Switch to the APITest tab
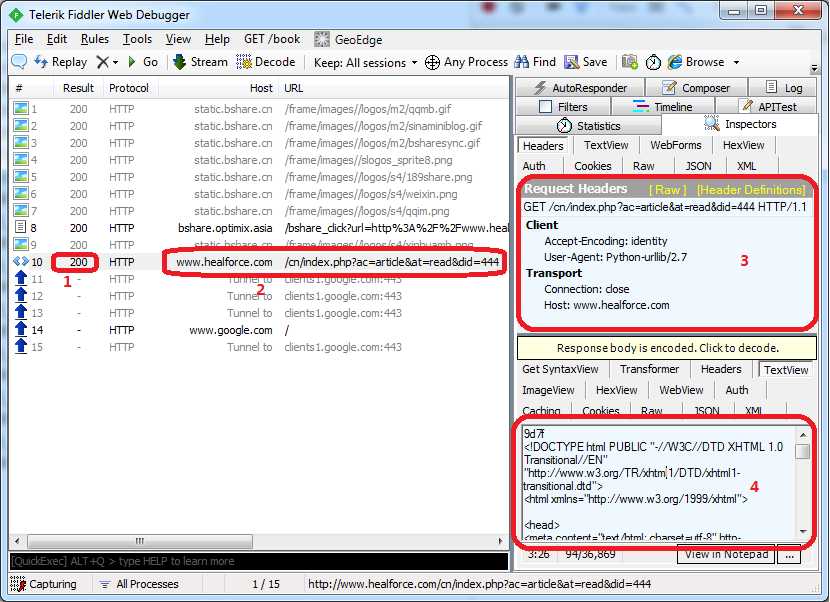 768,107
